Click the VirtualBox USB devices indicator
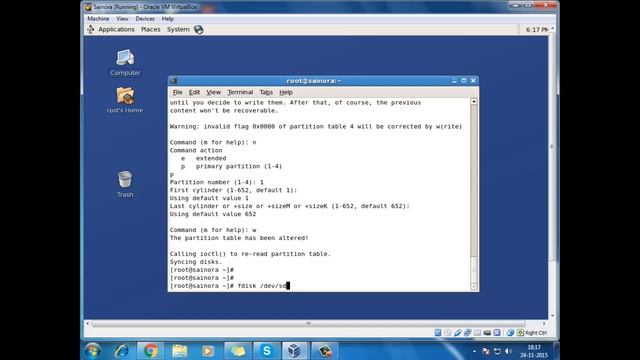The image size is (640, 360). click(x=458, y=333)
